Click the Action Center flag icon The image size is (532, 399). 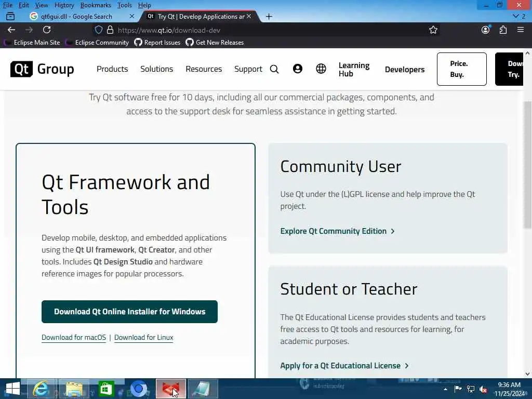pos(458,389)
